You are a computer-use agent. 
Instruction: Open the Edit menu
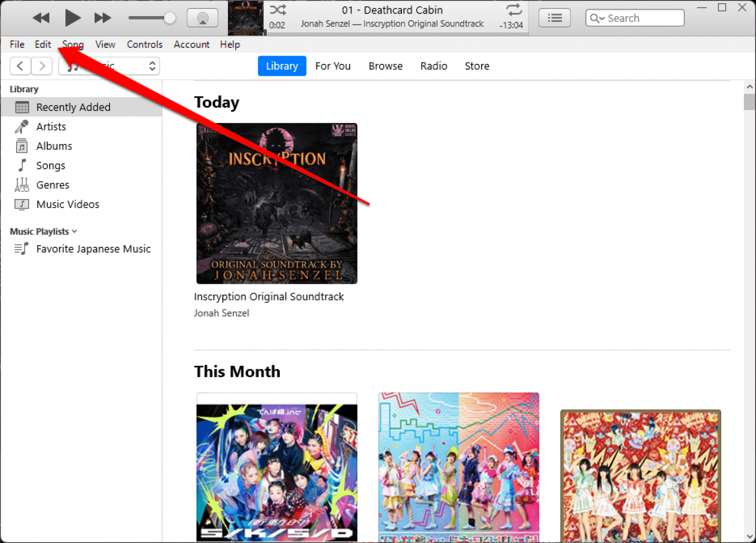[43, 44]
